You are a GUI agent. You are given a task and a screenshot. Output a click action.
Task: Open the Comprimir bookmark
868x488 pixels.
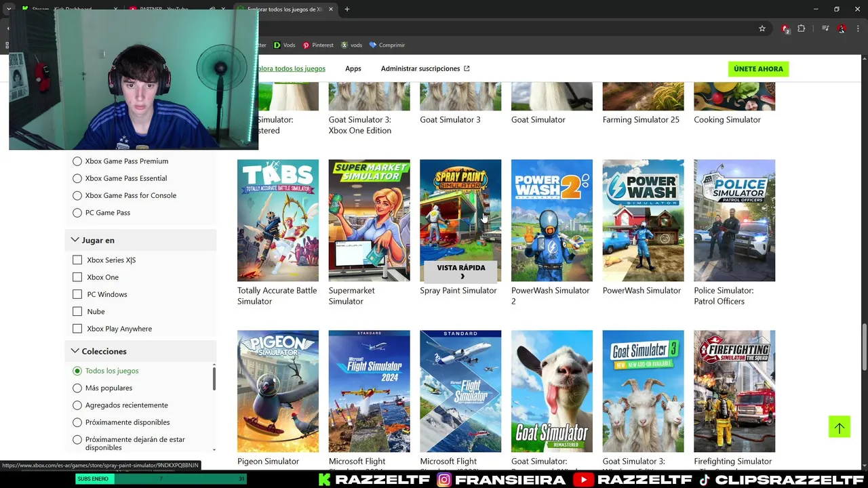387,45
